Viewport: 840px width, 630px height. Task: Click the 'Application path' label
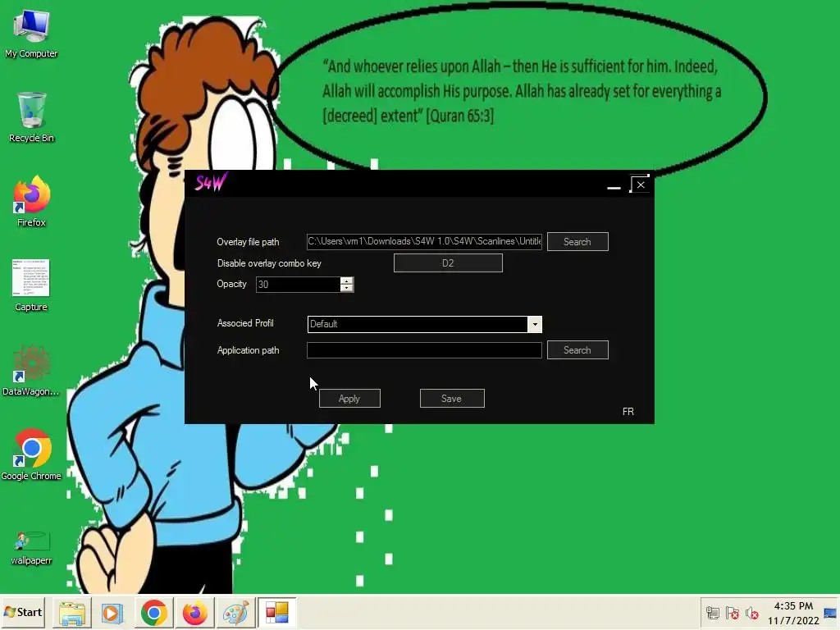(248, 349)
